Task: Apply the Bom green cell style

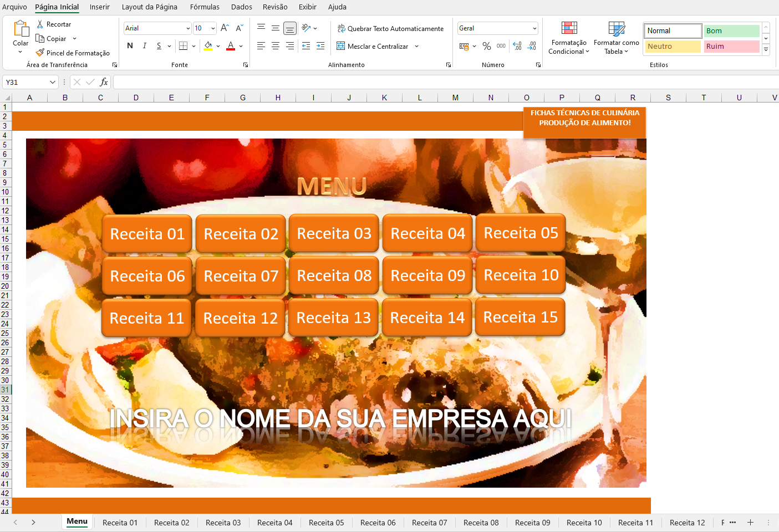Action: (731, 31)
